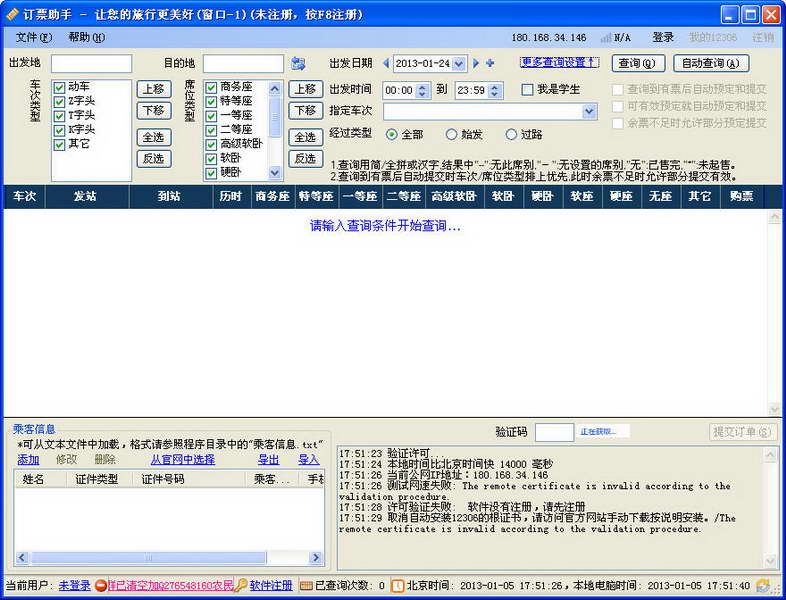This screenshot has height=600, width=786.
Task: Enable the 我是学生 checkbox
Action: pyautogui.click(x=527, y=90)
